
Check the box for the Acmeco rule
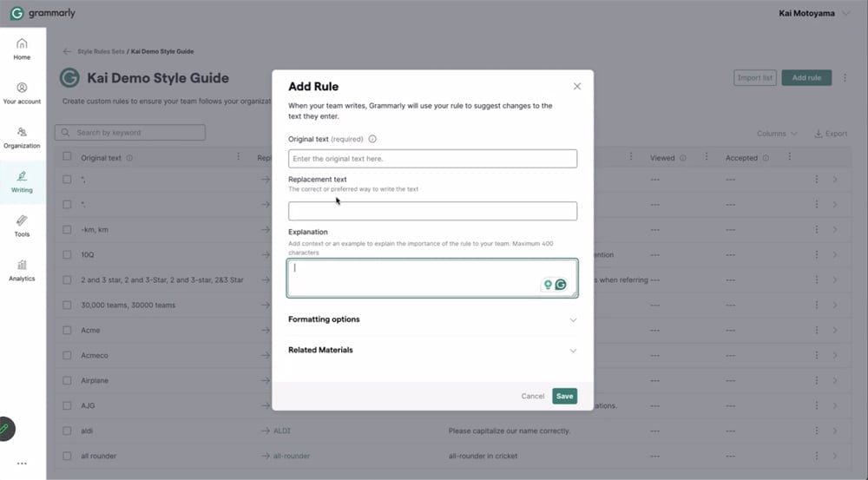(67, 355)
